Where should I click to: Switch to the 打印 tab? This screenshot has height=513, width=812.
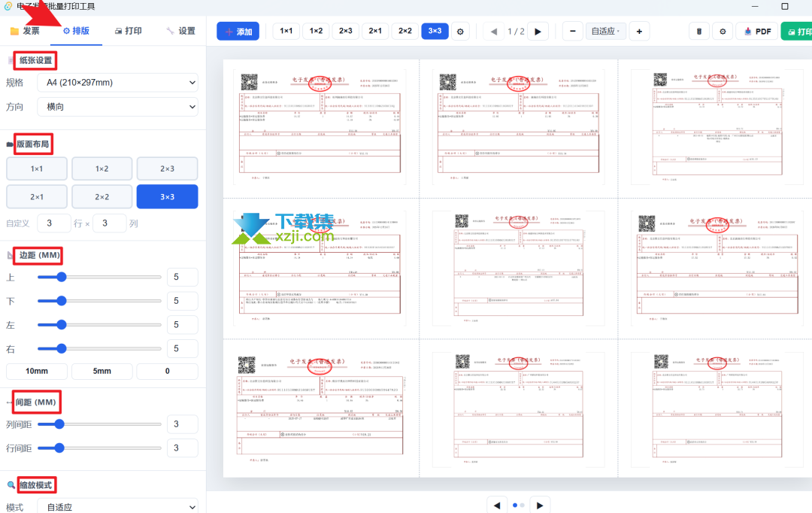click(128, 31)
